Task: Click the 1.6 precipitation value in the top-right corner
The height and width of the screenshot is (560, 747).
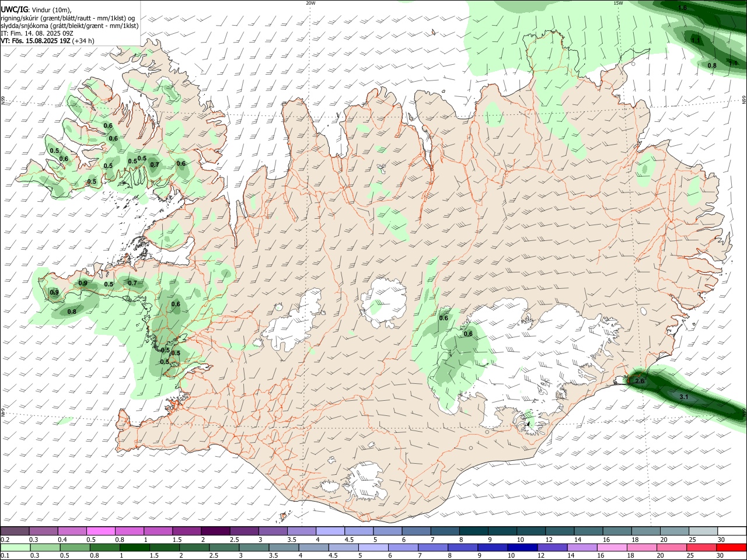Action: pyautogui.click(x=682, y=8)
